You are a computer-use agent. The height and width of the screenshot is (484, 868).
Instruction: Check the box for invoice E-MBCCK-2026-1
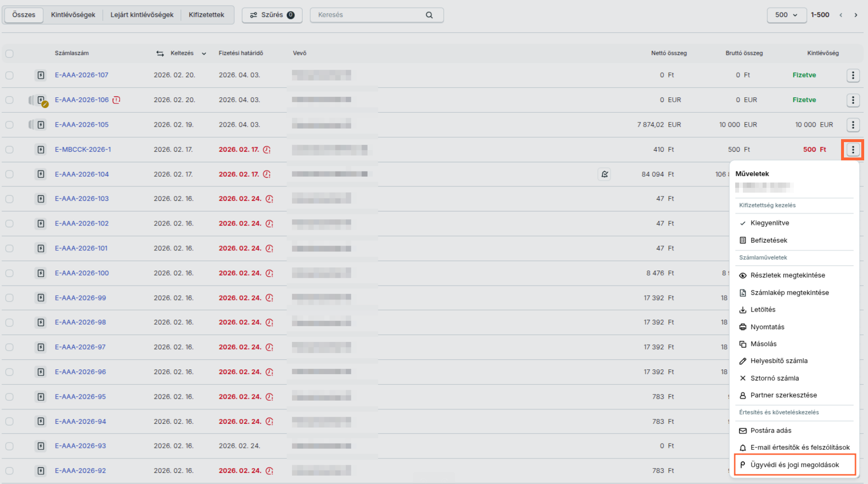tap(10, 150)
